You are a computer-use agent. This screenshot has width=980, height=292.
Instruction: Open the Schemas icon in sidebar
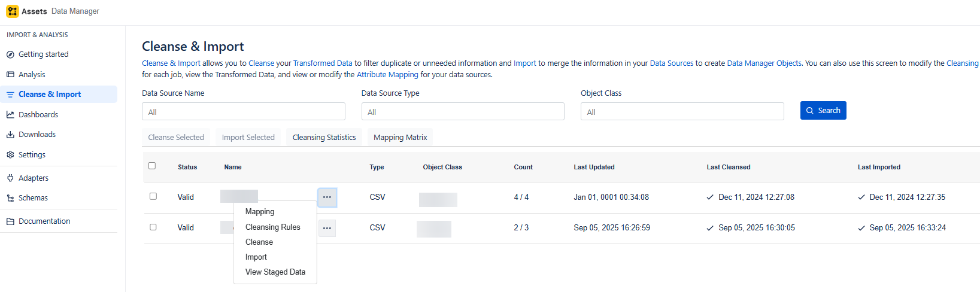10,198
